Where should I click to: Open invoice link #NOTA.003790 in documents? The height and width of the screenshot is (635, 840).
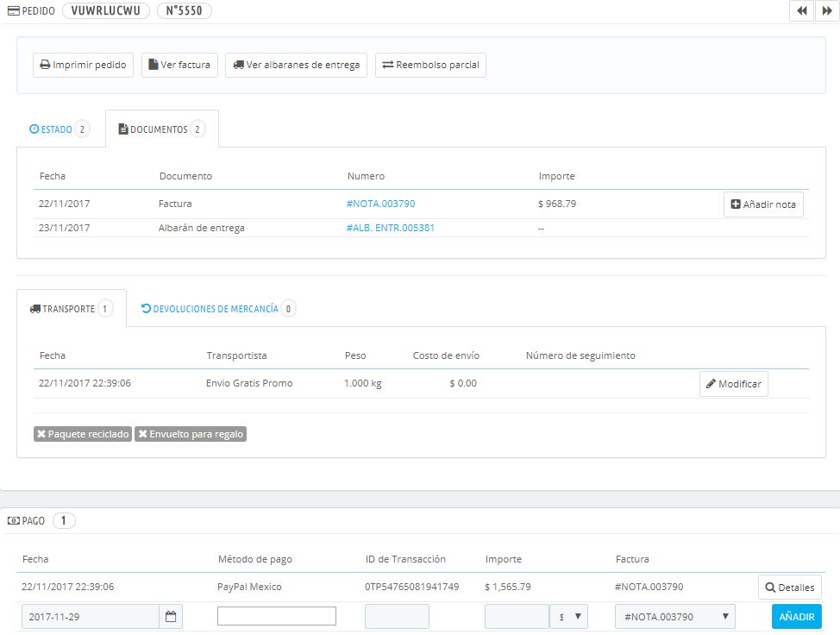point(380,204)
